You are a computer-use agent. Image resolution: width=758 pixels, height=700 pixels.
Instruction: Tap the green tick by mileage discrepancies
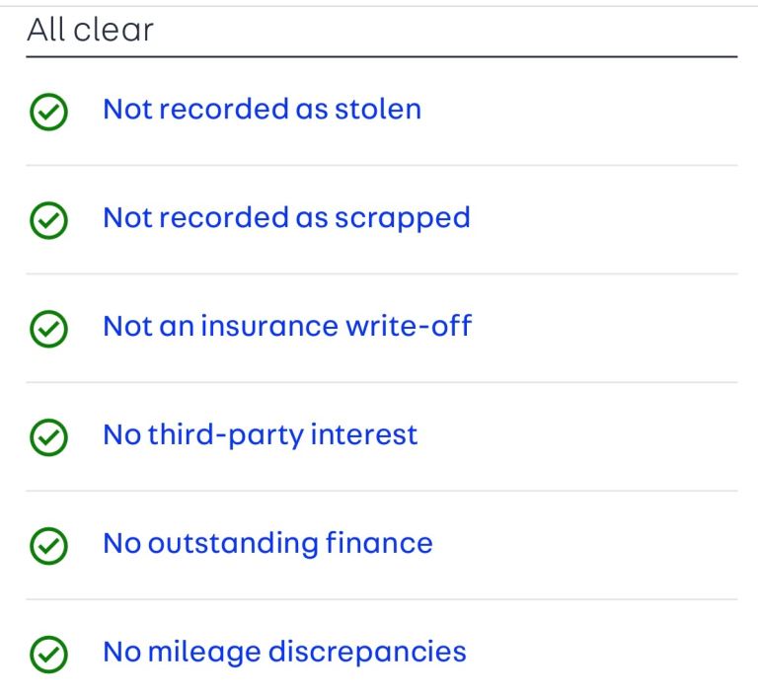(x=49, y=654)
